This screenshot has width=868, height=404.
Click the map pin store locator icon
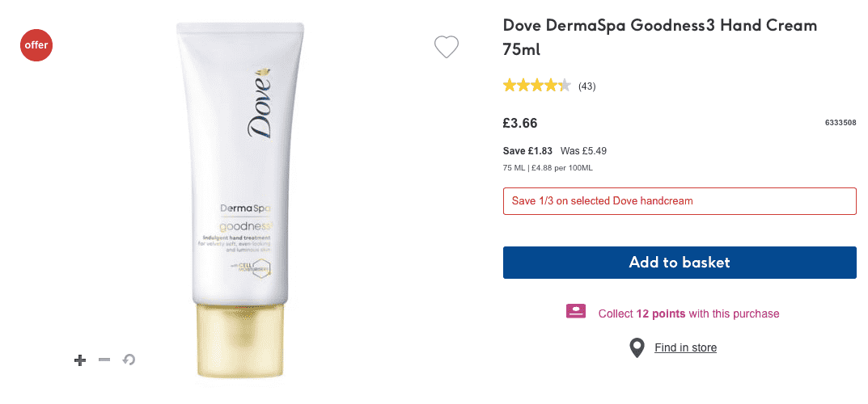637,347
